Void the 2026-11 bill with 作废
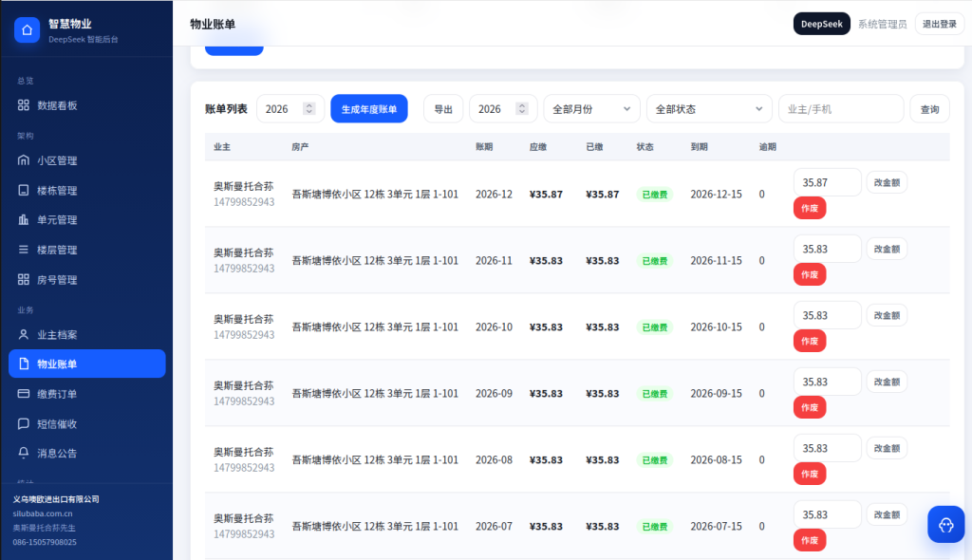 click(x=810, y=274)
